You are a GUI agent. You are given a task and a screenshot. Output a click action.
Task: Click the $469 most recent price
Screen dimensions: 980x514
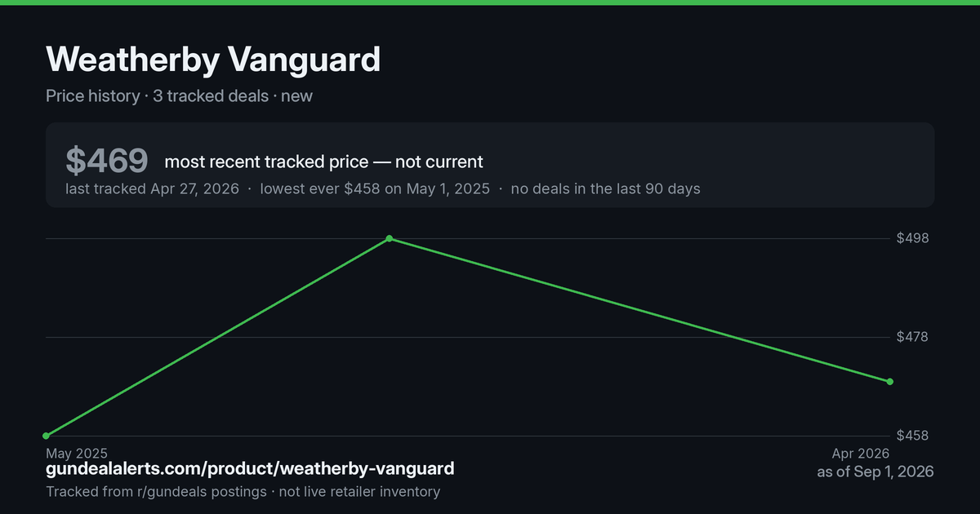tap(106, 161)
